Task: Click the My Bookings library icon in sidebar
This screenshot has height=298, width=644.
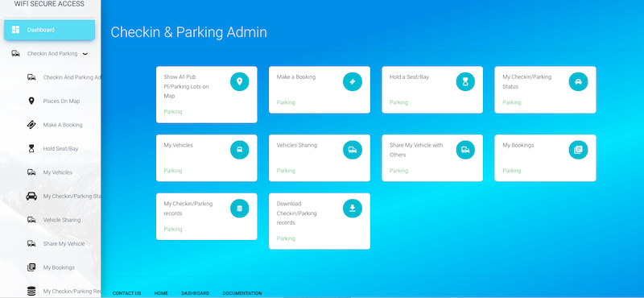Action: click(x=31, y=267)
